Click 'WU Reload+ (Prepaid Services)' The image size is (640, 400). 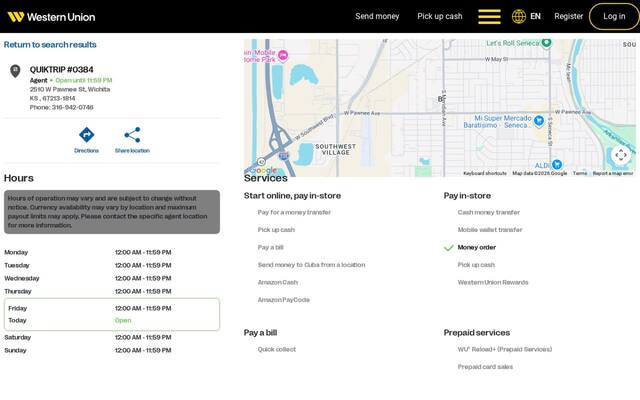pyautogui.click(x=505, y=349)
